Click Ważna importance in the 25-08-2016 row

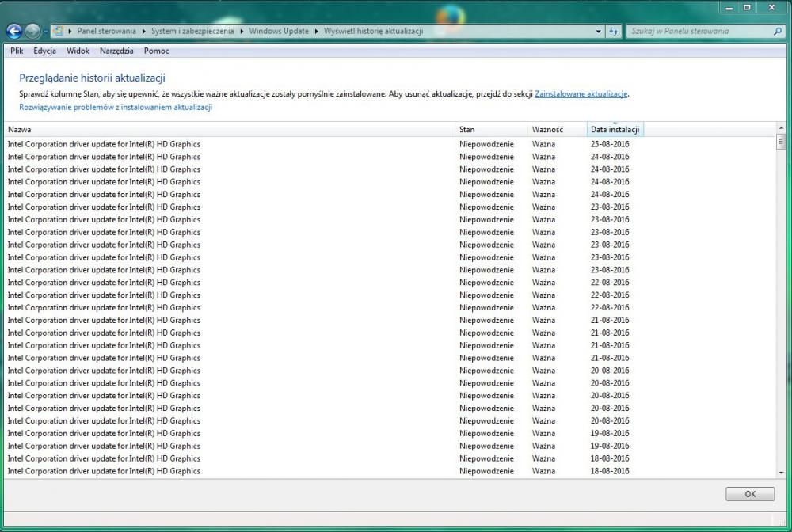click(543, 144)
